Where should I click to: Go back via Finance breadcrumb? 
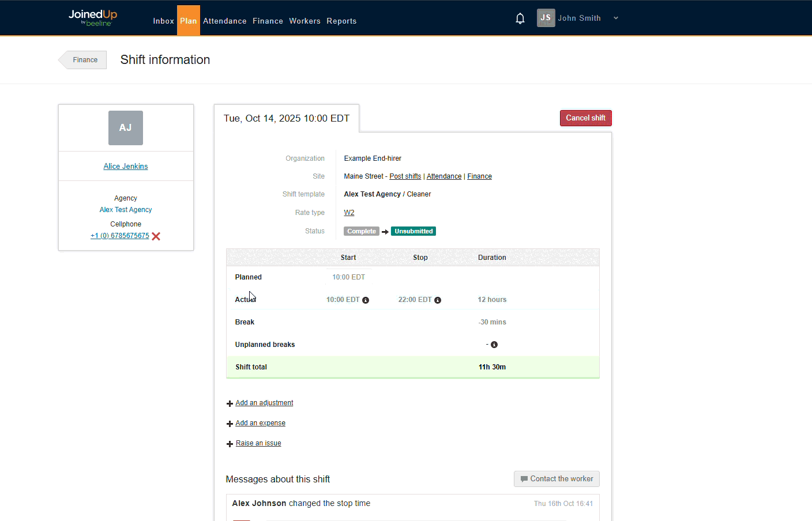click(x=85, y=60)
